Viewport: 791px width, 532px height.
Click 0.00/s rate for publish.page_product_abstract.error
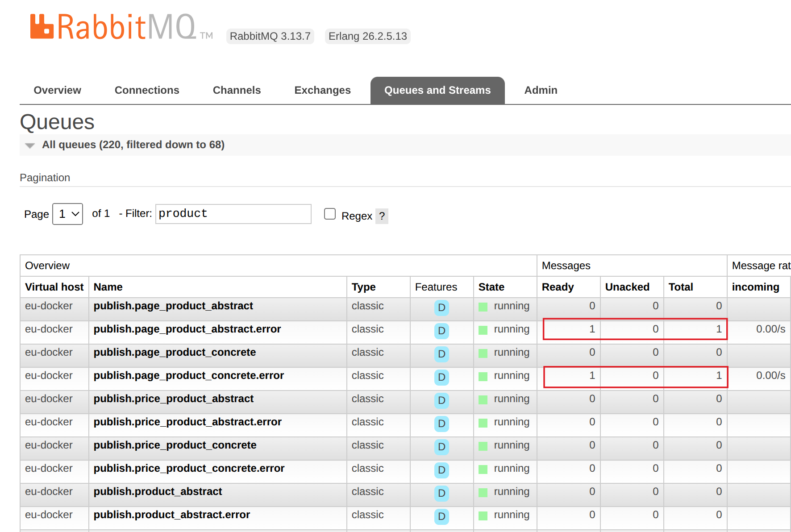[x=770, y=329]
